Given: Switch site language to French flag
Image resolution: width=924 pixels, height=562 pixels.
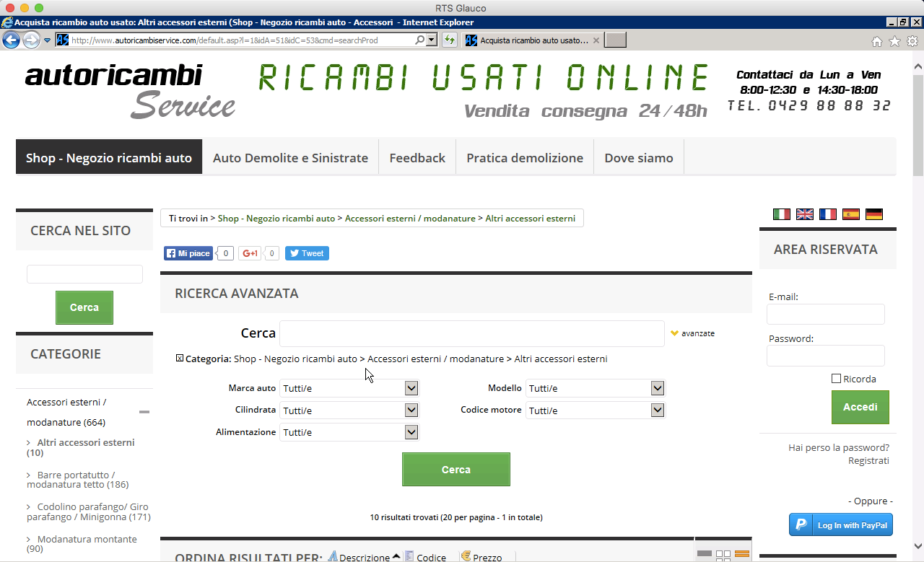Looking at the screenshot, I should click(x=828, y=214).
